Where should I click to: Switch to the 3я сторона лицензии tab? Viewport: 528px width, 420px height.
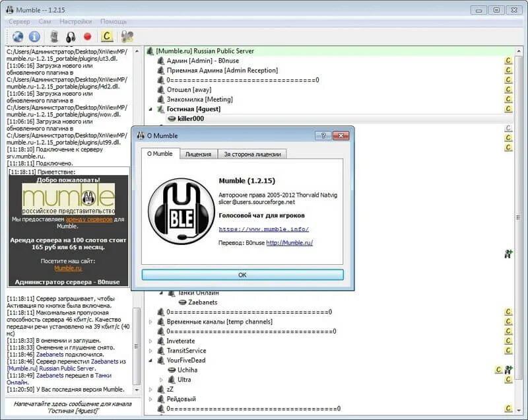pos(252,154)
